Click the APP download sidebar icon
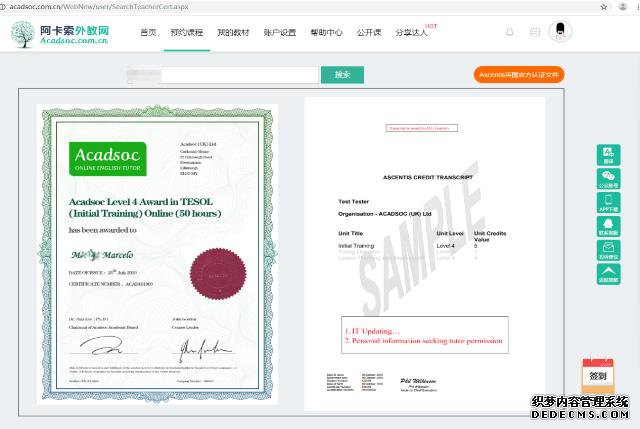This screenshot has width=640, height=429. (609, 202)
